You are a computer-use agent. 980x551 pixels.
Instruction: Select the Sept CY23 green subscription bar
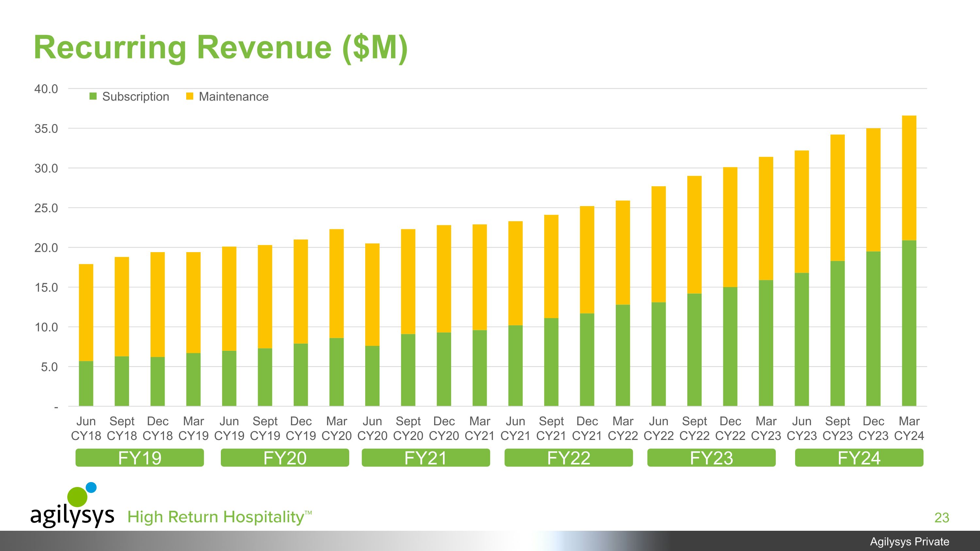(837, 333)
